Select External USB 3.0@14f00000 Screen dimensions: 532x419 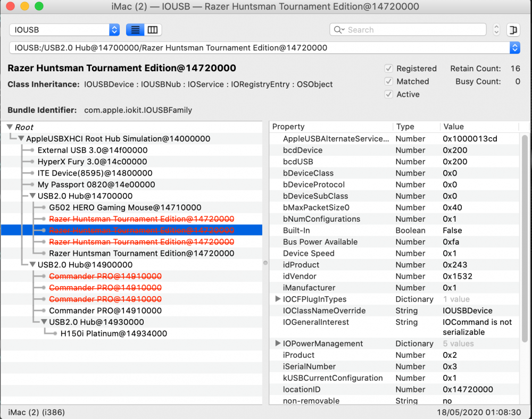tap(92, 150)
